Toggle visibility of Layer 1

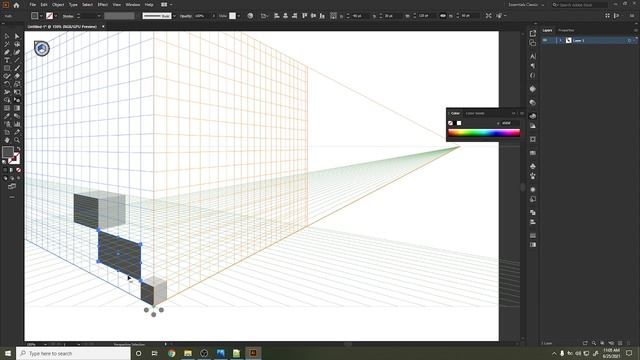(545, 40)
